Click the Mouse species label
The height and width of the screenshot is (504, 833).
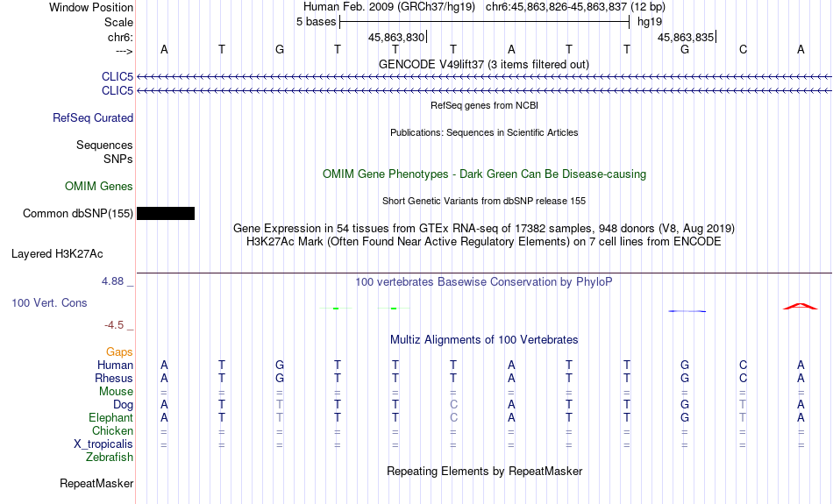click(117, 392)
